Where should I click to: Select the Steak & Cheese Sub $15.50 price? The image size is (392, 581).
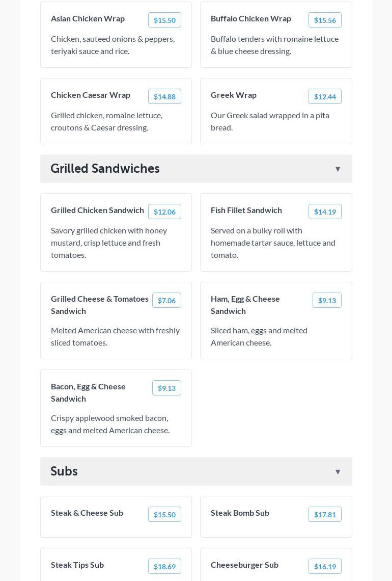pos(164,515)
